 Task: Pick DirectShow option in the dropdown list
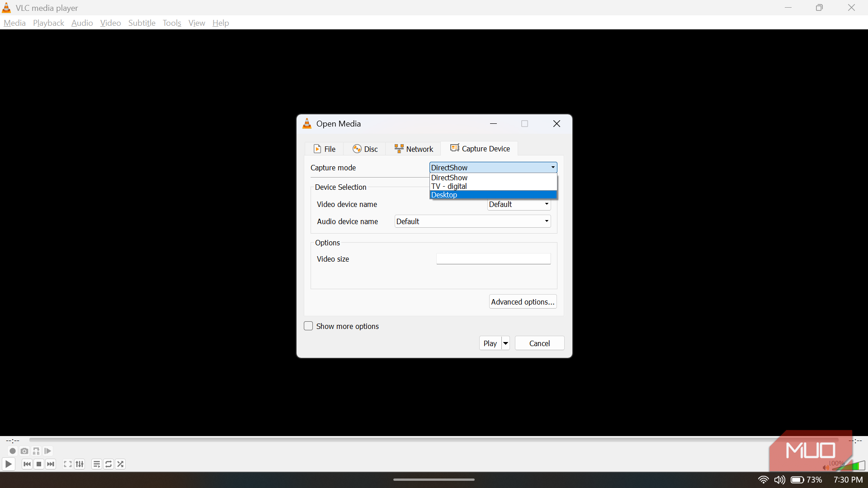tap(493, 178)
